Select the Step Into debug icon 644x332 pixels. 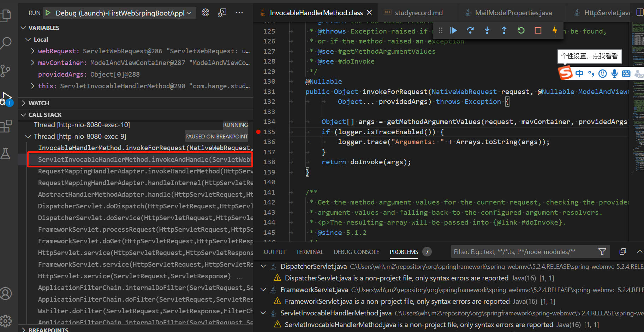coord(487,30)
